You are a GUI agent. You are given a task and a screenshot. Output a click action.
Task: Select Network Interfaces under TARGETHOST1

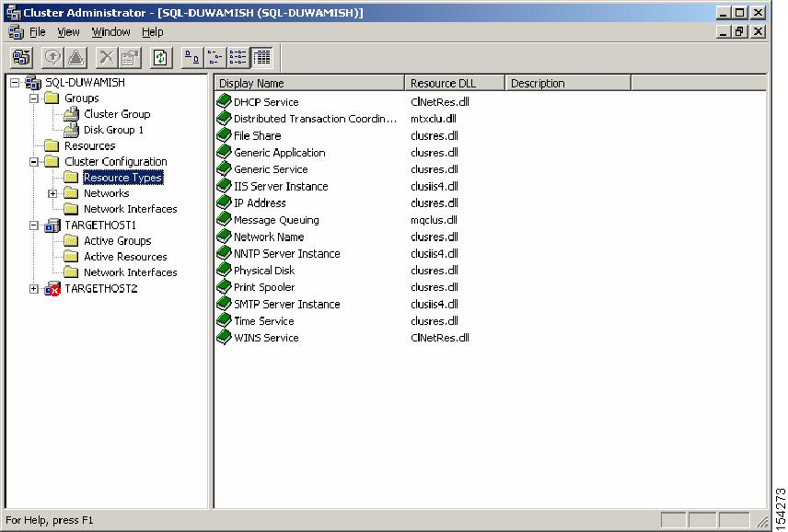coord(130,272)
